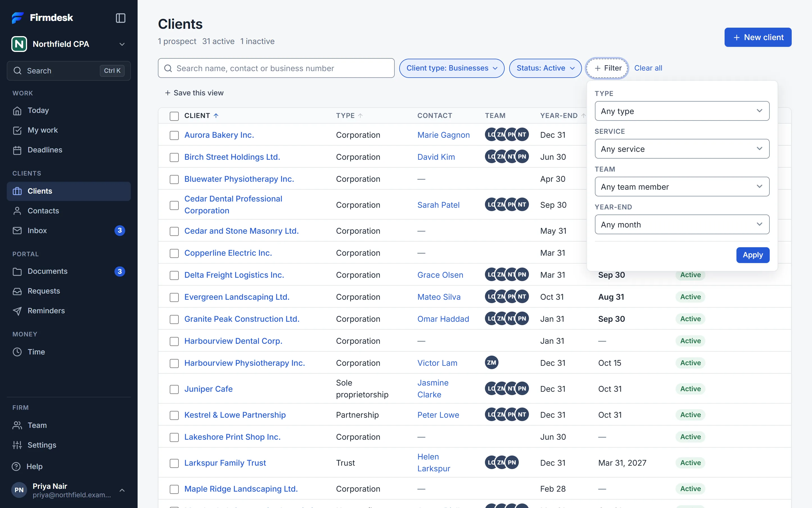Viewport: 812px width, 508px height.
Task: Open Help question-mark icon
Action: pos(16,467)
